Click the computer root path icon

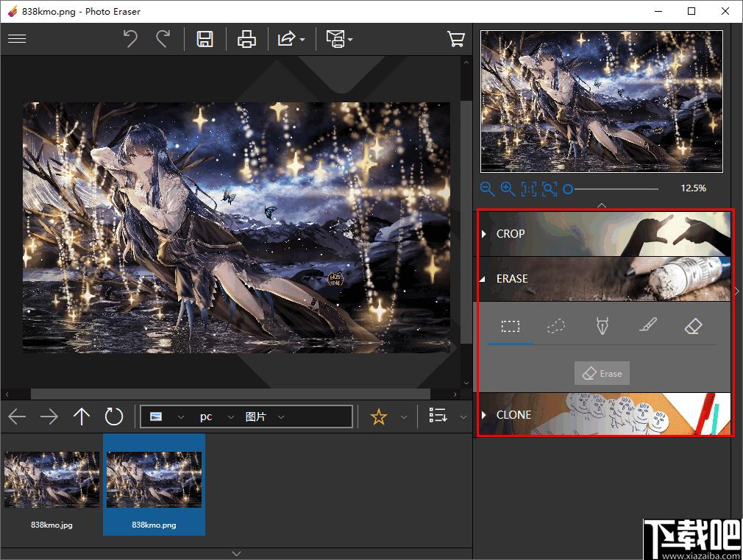(156, 417)
